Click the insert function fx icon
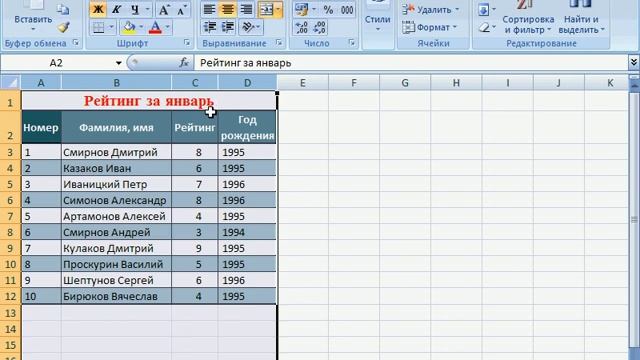The width and height of the screenshot is (640, 360). [x=184, y=63]
